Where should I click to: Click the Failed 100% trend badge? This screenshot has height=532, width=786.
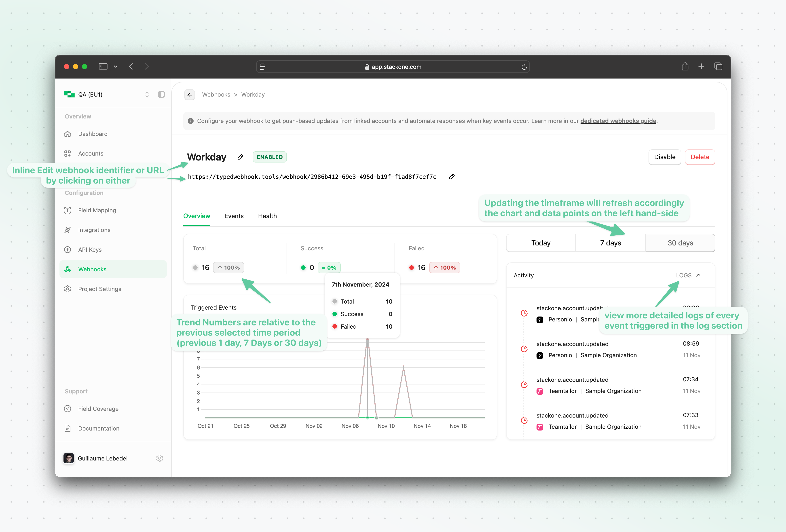coord(445,268)
